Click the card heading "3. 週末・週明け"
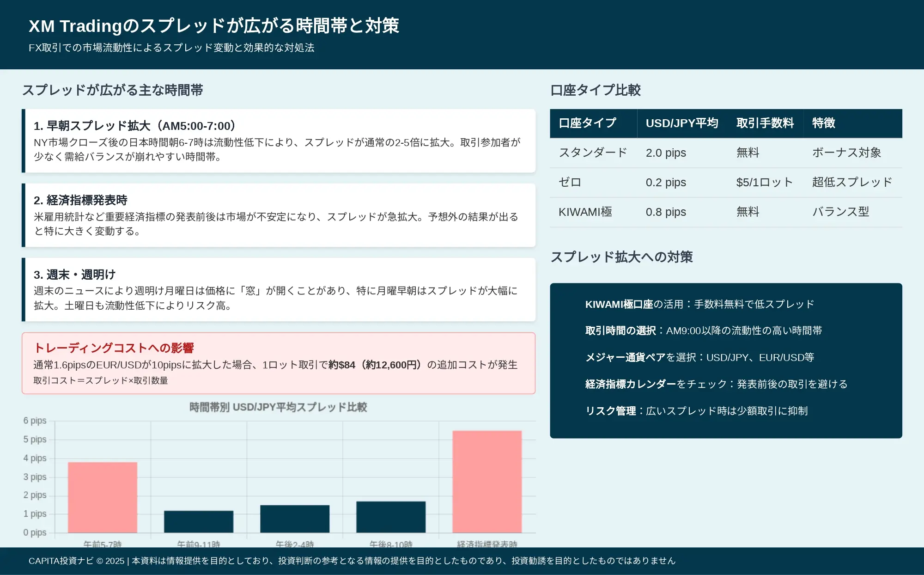 [75, 275]
